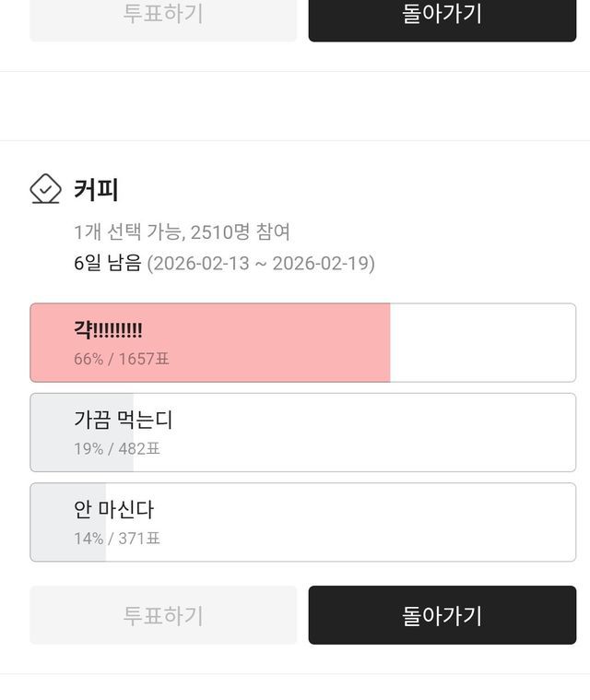
Task: Click the 2510명 참여 participant count
Action: click(240, 231)
